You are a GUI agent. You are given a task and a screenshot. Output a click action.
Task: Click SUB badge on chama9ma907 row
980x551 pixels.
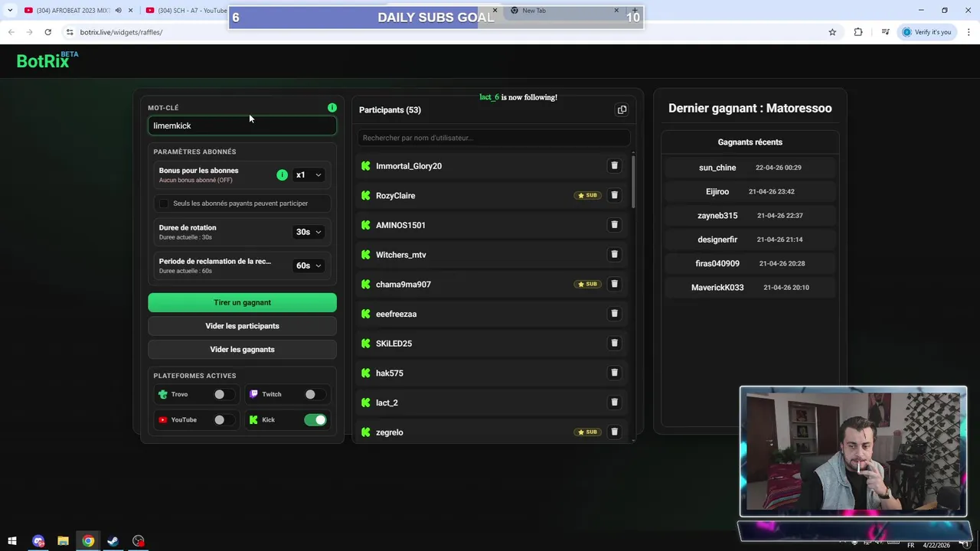pyautogui.click(x=587, y=284)
